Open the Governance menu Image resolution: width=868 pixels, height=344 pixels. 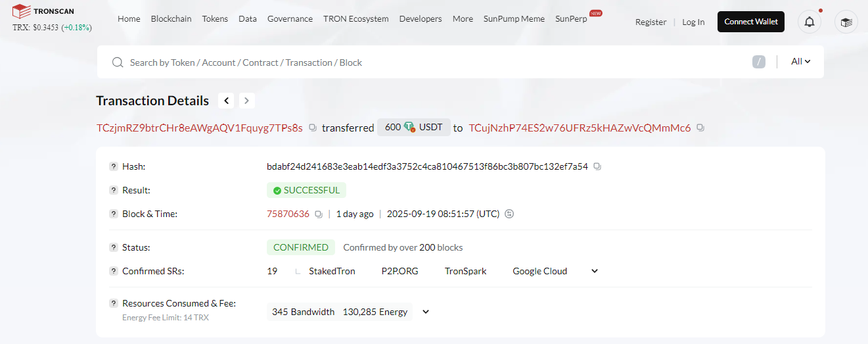click(290, 18)
